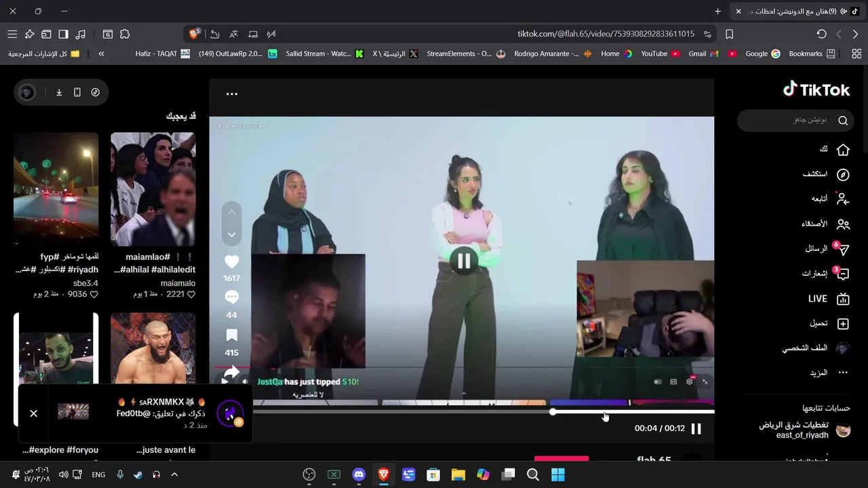Viewport: 868px width, 488px height.
Task: Click the search magnifier icon
Action: [x=843, y=121]
